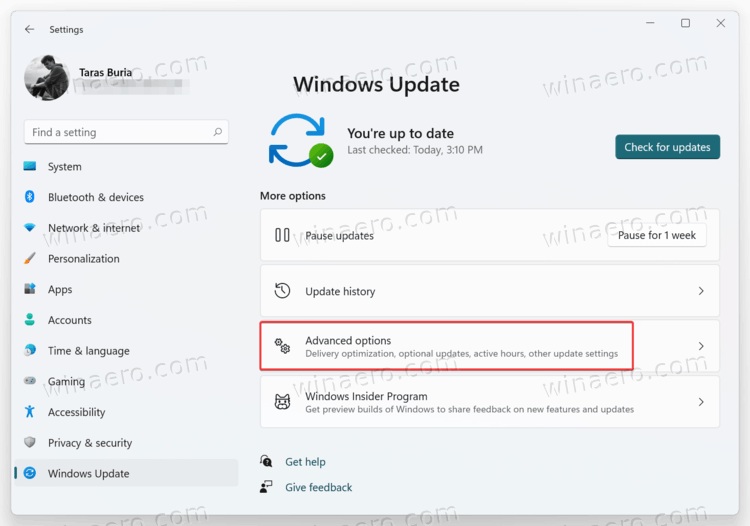750x526 pixels.
Task: Click the Taras Buria account name
Action: [105, 72]
